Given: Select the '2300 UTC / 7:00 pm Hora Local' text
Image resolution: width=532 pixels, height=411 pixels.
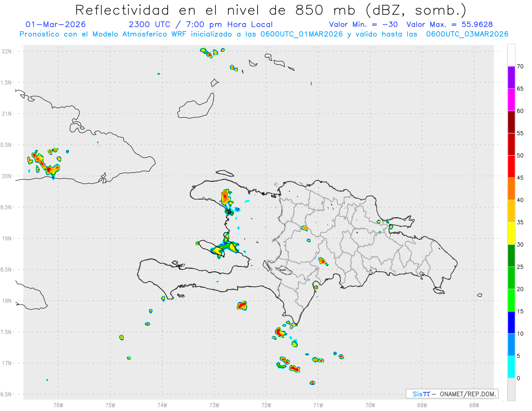Looking at the screenshot, I should pos(201,24).
